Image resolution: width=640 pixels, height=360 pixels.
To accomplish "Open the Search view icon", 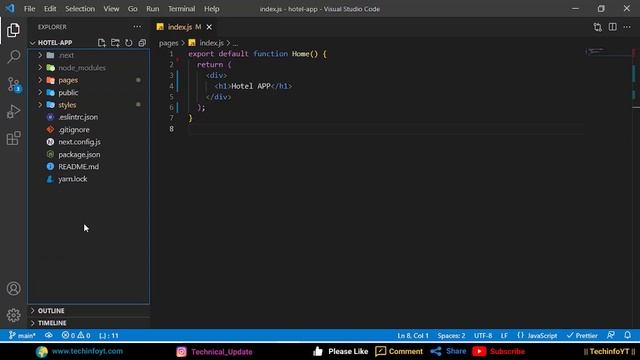I will click(13, 57).
